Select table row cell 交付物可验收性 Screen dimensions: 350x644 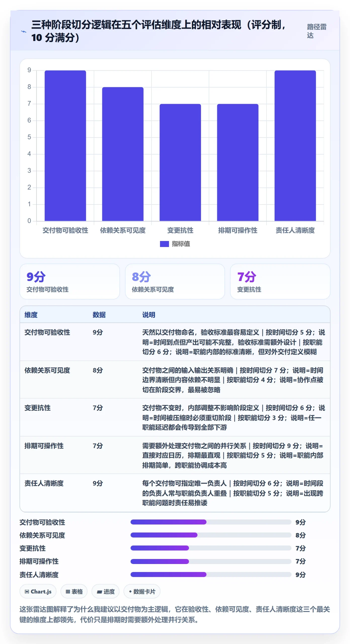[47, 332]
